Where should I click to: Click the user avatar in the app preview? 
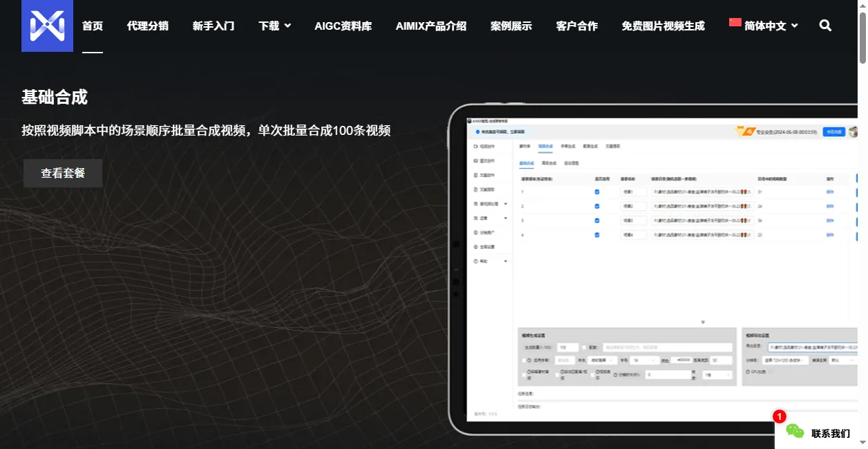(x=853, y=131)
